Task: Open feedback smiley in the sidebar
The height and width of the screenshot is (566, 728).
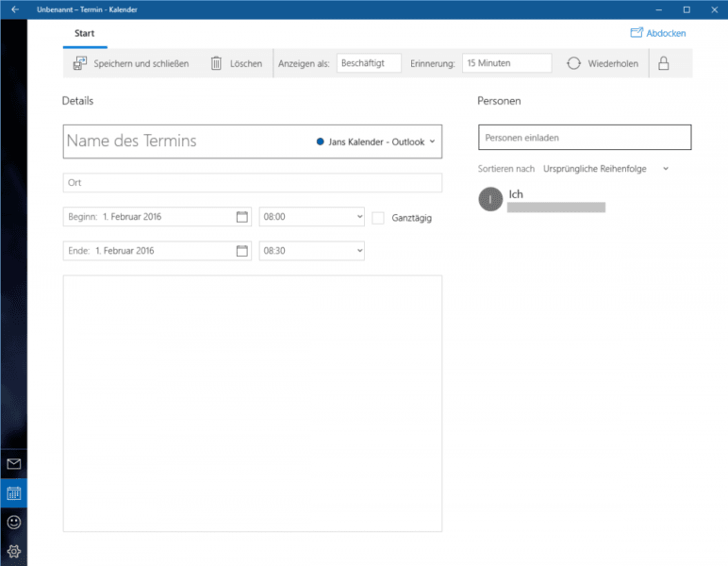Action: 14,523
